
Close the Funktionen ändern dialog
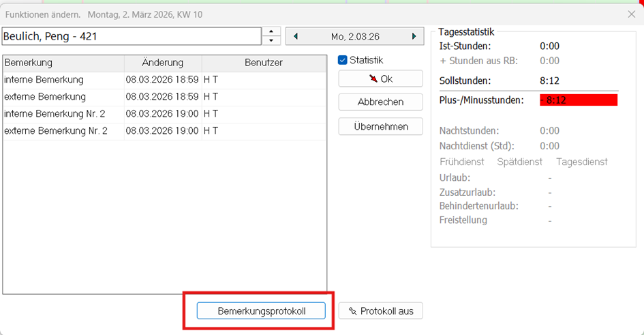[631, 14]
